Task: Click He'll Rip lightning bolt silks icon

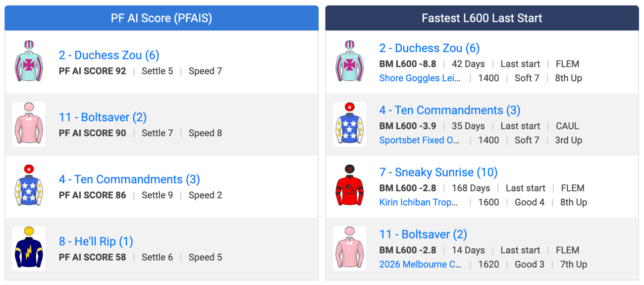Action: pos(29,248)
